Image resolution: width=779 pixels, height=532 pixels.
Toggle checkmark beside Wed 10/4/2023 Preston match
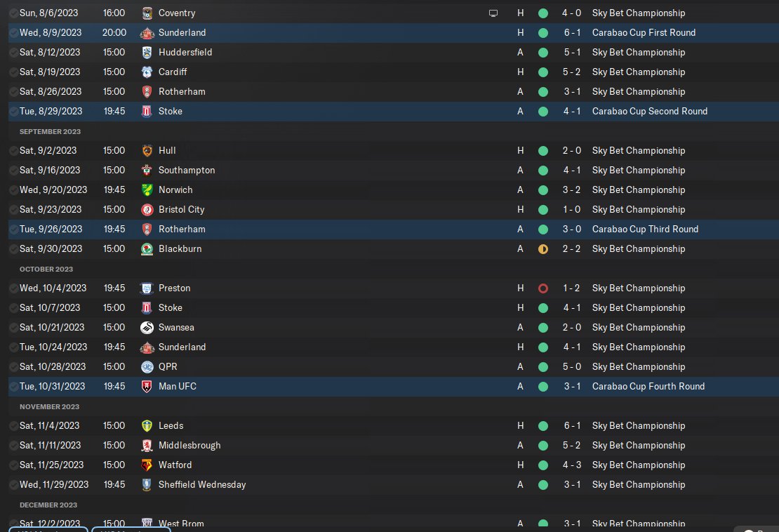[x=13, y=288]
